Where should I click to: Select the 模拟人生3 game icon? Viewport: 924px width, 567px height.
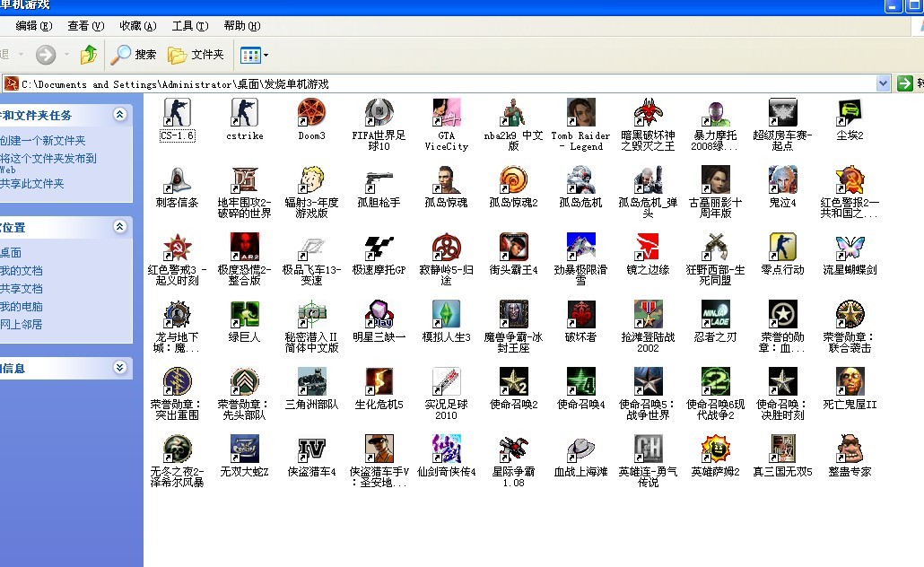[x=446, y=314]
